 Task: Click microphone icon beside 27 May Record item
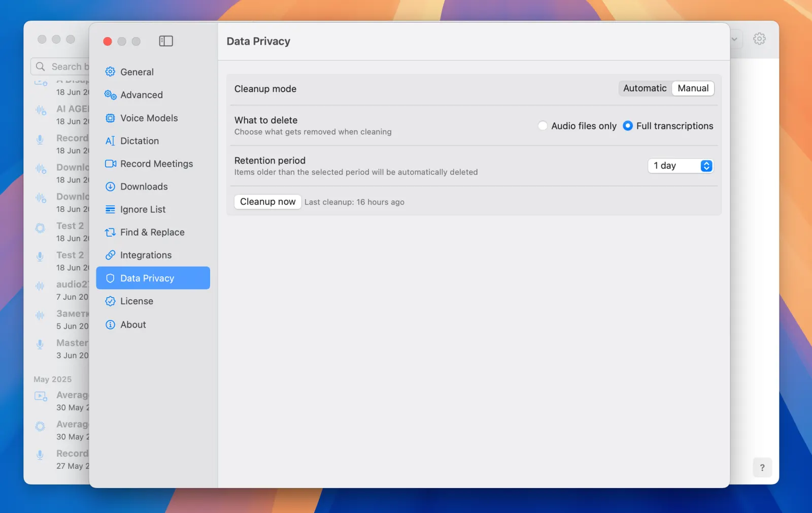pos(40,455)
